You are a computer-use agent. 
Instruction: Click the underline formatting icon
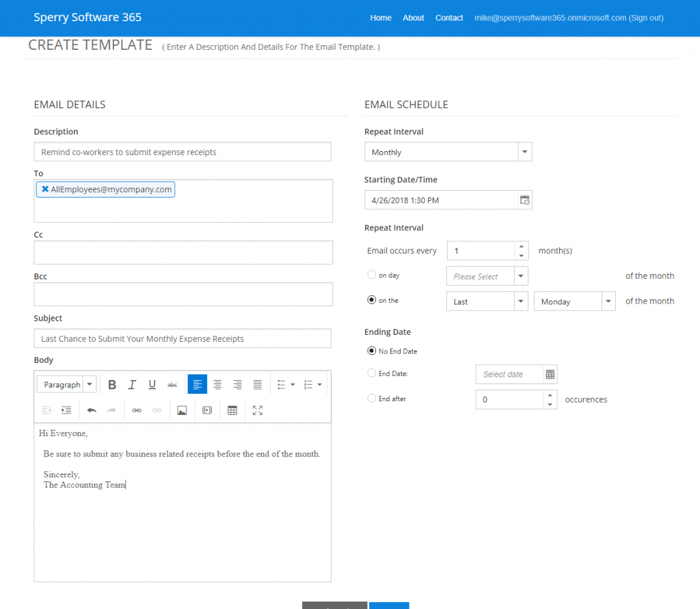tap(152, 385)
